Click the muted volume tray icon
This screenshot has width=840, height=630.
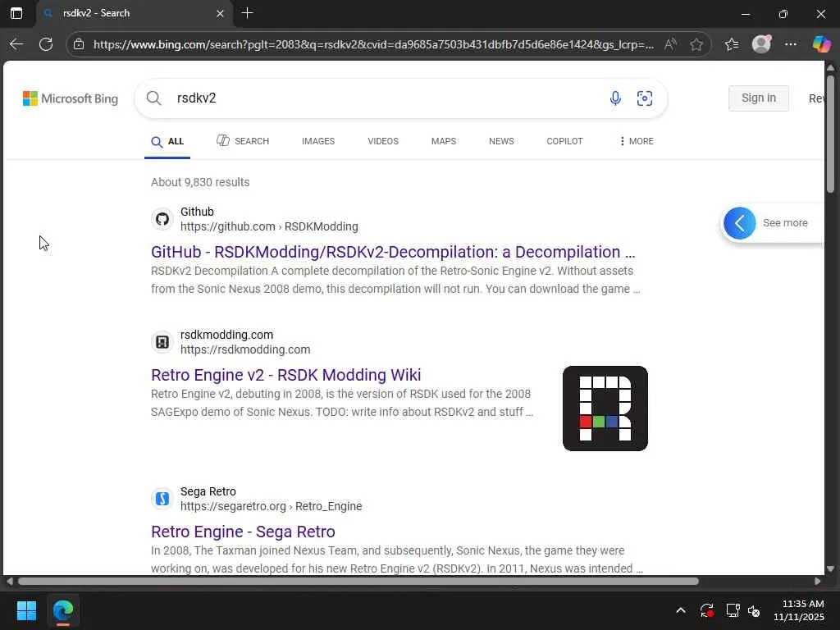[754, 610]
